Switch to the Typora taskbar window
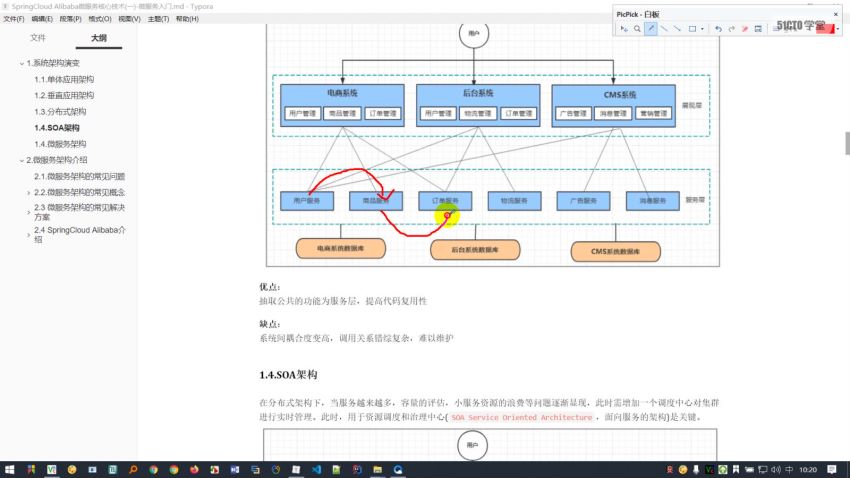This screenshot has width=850, height=478. (296, 469)
